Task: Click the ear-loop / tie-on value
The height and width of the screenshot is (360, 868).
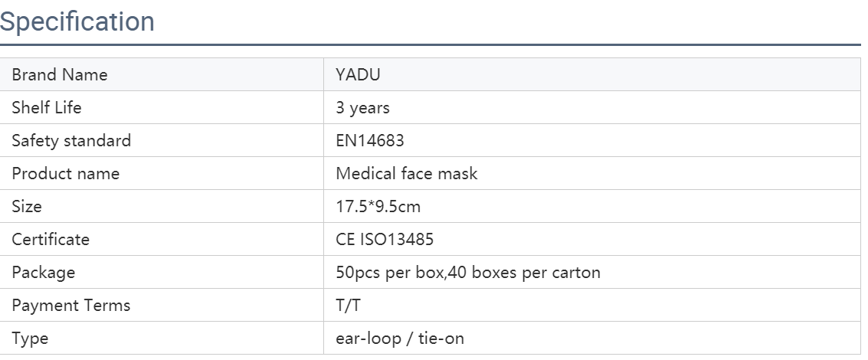Action: click(400, 338)
